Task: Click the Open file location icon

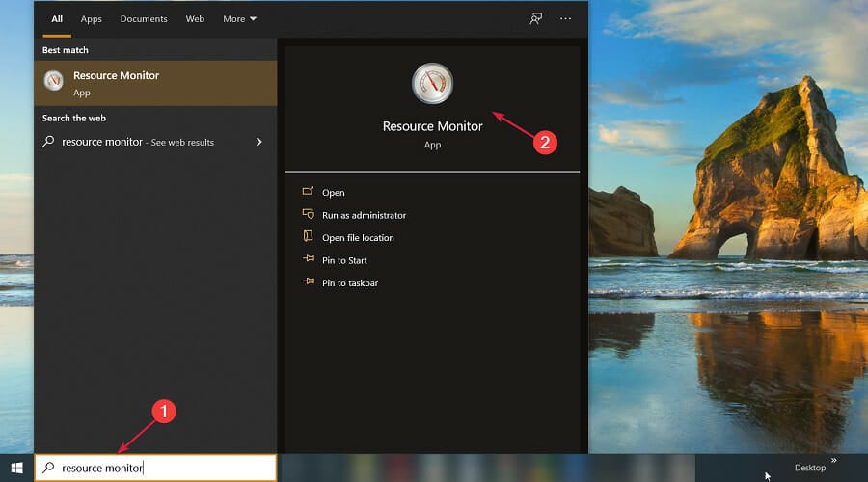Action: pyautogui.click(x=308, y=236)
